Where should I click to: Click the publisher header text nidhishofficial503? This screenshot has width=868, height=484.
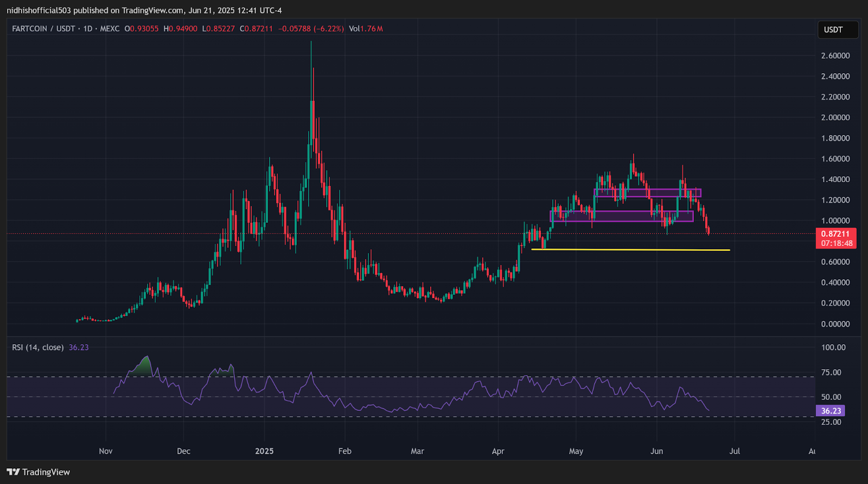pyautogui.click(x=39, y=10)
